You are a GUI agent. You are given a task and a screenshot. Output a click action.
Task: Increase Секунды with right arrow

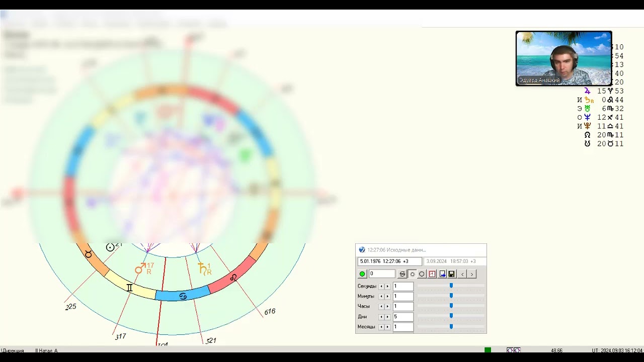(x=387, y=287)
